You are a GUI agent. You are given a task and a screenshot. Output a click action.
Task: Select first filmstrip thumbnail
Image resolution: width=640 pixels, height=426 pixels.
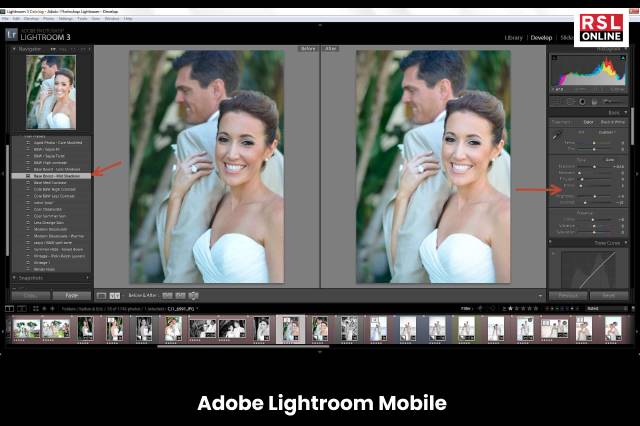tap(27, 328)
